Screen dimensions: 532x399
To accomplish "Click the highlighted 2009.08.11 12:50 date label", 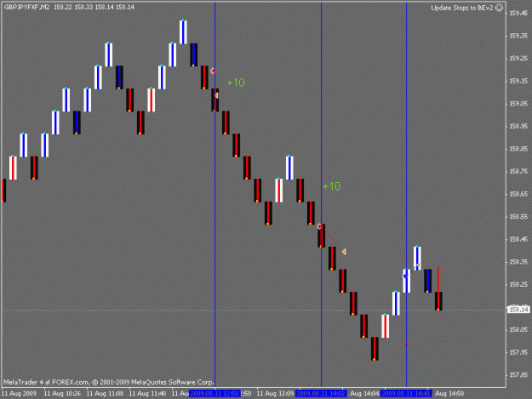I will (x=215, y=393).
